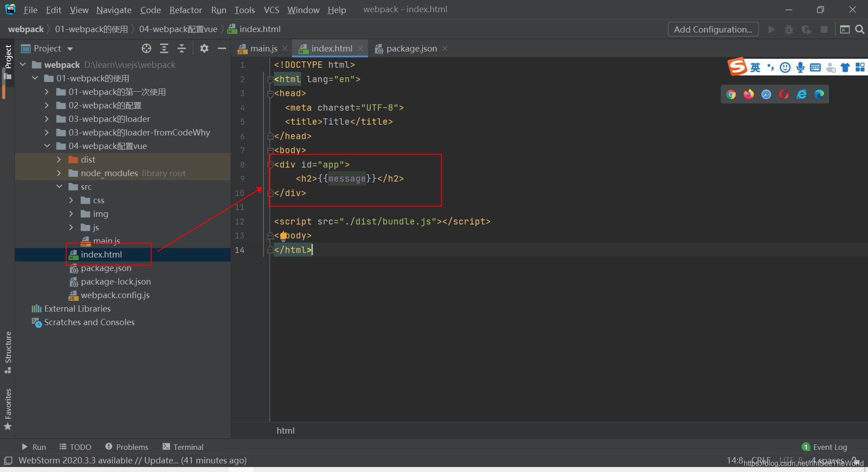This screenshot has height=472, width=868.
Task: Collapse the 01-webpack的使用 folder
Action: pyautogui.click(x=35, y=78)
